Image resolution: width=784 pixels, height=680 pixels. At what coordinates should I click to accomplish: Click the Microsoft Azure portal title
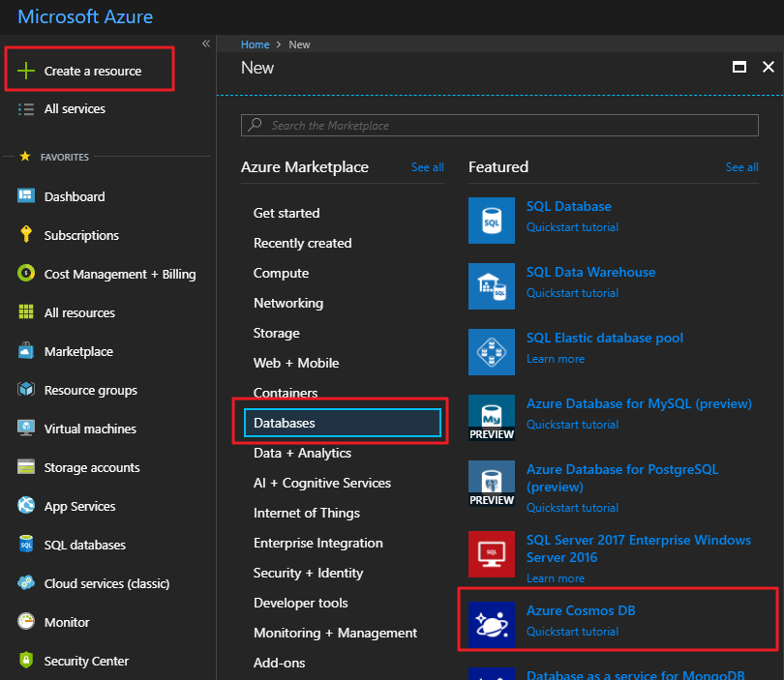point(85,16)
